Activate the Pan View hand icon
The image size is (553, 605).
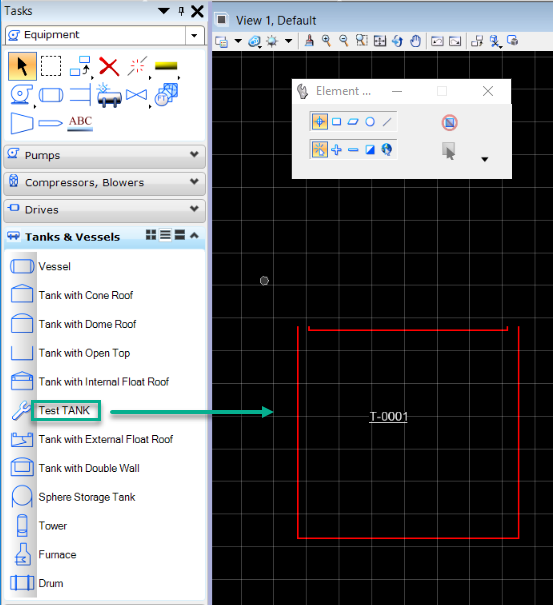point(416,41)
